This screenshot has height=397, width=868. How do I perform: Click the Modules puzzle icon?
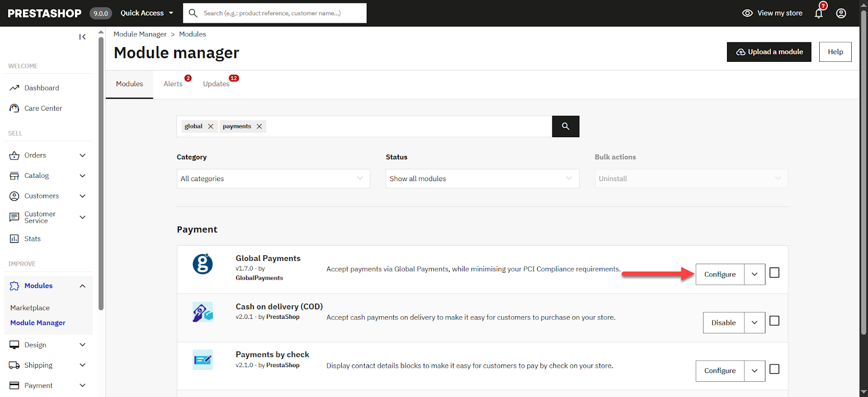click(x=14, y=286)
